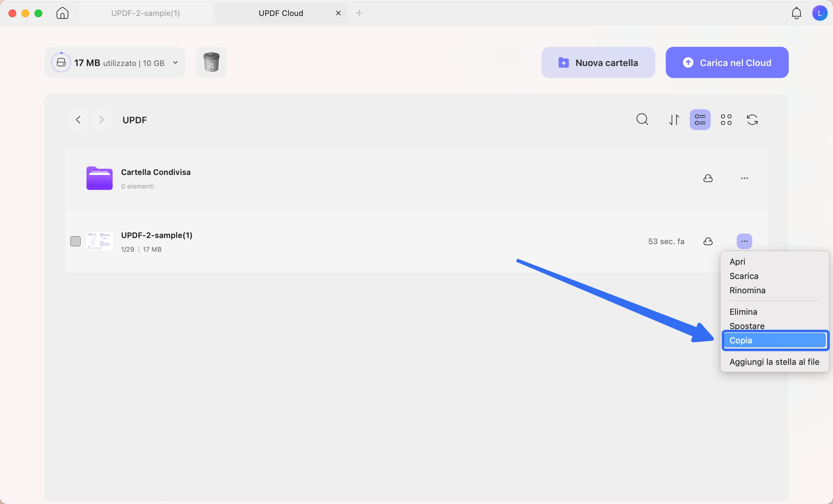Viewport: 833px width, 504px height.
Task: Select the UPDF Cloud tab
Action: click(280, 13)
